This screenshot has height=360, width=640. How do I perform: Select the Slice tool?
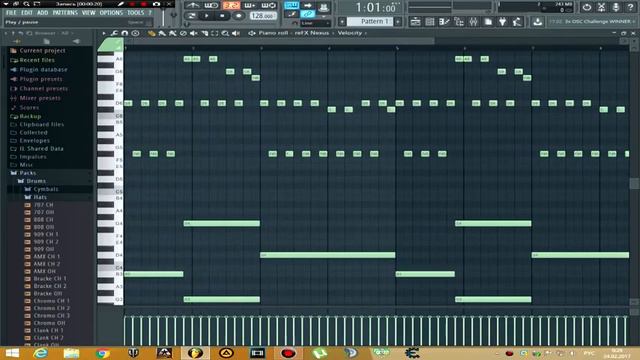click(x=204, y=33)
